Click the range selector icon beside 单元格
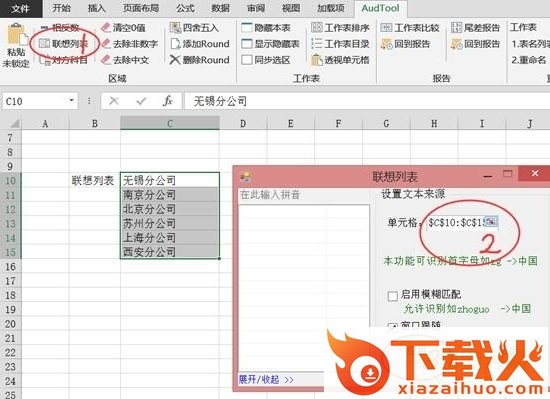This screenshot has height=399, width=550. pos(491,222)
